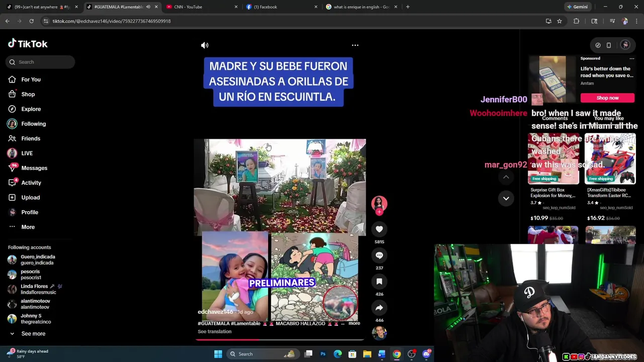Image resolution: width=644 pixels, height=362 pixels.
Task: Follow creator via avatar plus badge
Action: pos(379,212)
